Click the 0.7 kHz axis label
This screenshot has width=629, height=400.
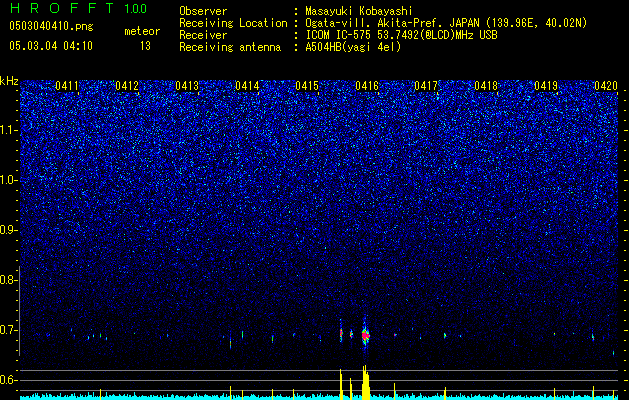(8, 330)
